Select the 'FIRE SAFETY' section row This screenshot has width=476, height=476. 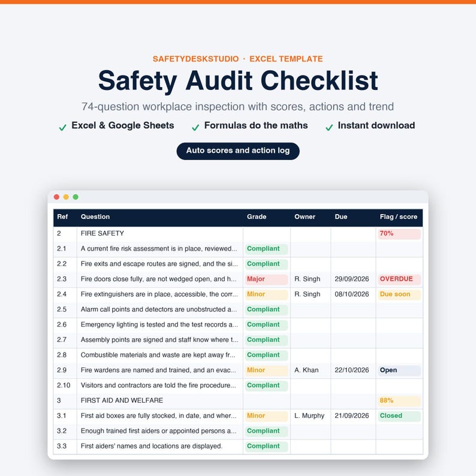(238, 233)
